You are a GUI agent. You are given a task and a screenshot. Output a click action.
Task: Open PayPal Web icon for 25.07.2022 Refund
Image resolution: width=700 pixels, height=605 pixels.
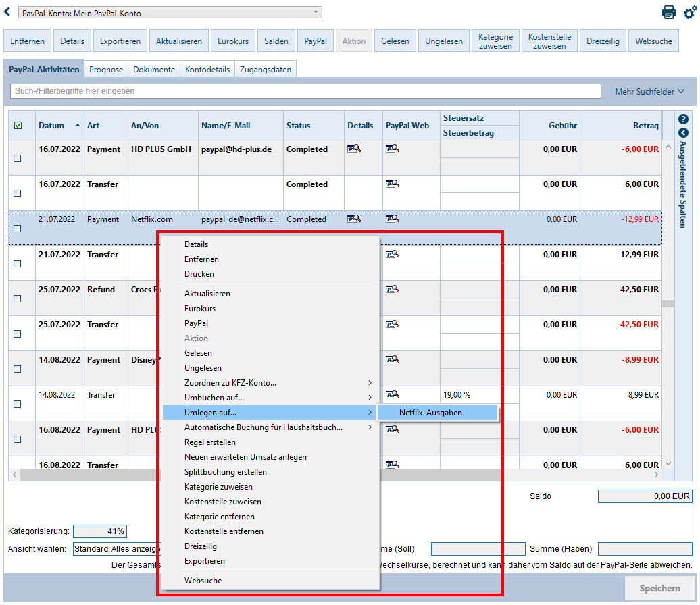pos(393,289)
